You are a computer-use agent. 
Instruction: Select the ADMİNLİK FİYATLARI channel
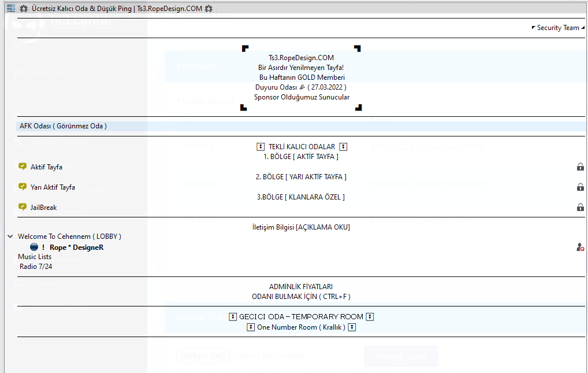(301, 287)
